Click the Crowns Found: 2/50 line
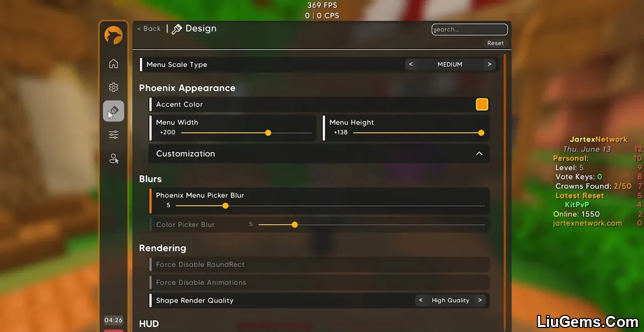This screenshot has width=644, height=332. tap(593, 186)
